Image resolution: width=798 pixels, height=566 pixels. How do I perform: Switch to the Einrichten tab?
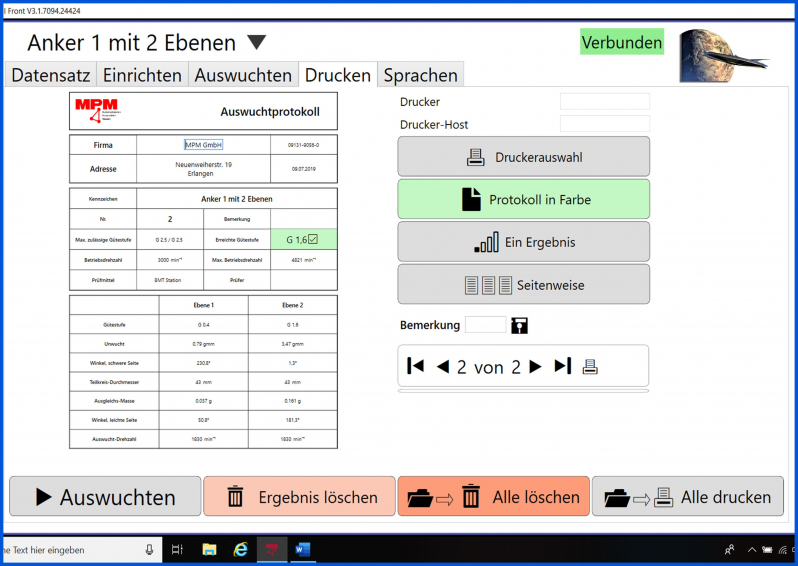click(142, 75)
